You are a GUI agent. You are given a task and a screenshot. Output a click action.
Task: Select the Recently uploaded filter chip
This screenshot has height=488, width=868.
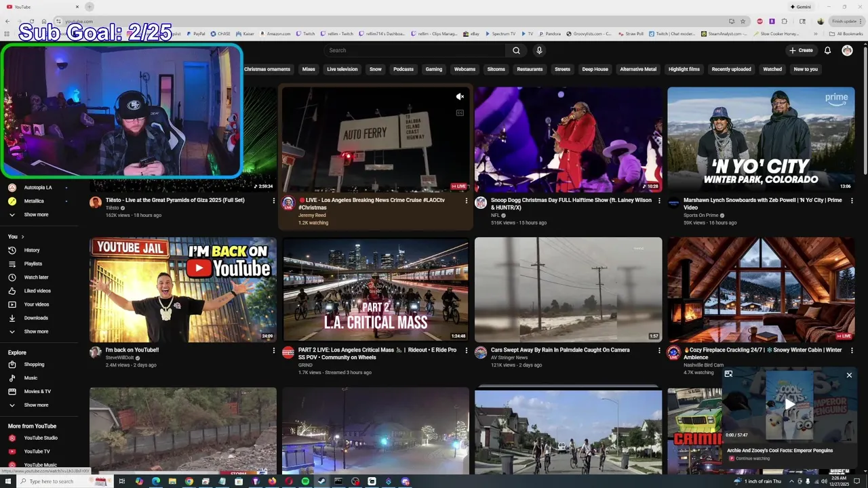732,69
